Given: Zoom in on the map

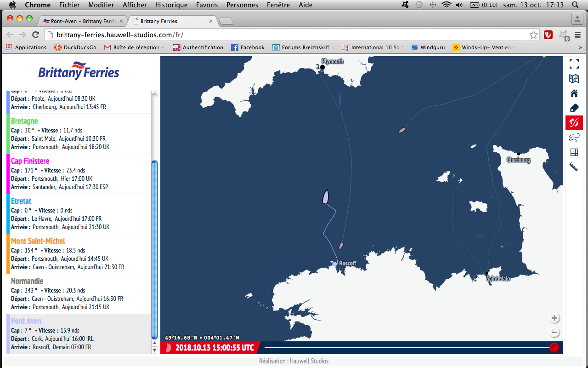Looking at the screenshot, I should pos(554,318).
